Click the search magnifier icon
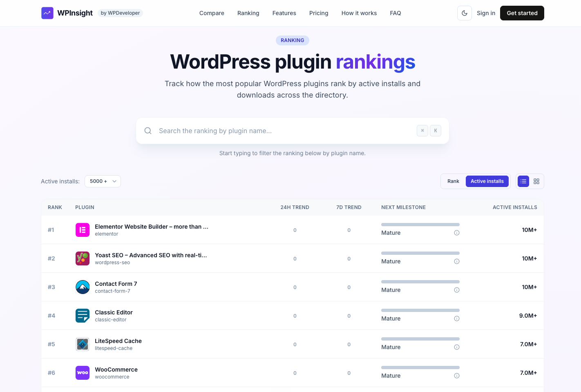Screen dimensions: 581x392 [x=148, y=131]
